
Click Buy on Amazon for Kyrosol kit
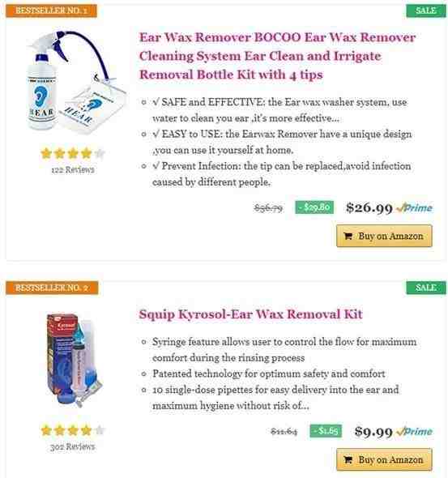[384, 459]
